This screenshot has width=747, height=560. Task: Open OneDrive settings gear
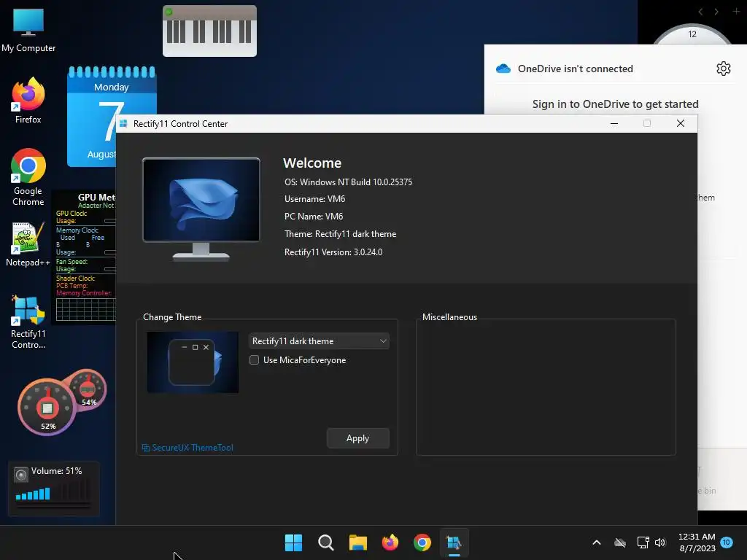pyautogui.click(x=723, y=69)
